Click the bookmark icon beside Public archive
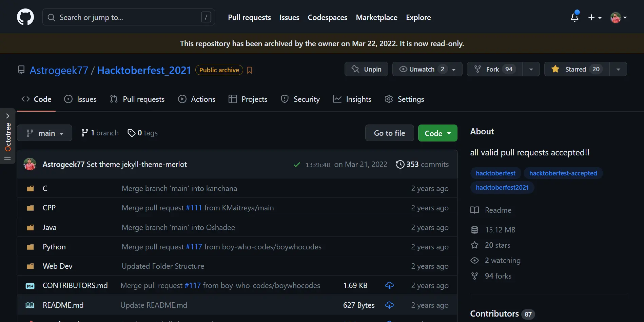Viewport: 644px width, 322px height. (x=250, y=70)
